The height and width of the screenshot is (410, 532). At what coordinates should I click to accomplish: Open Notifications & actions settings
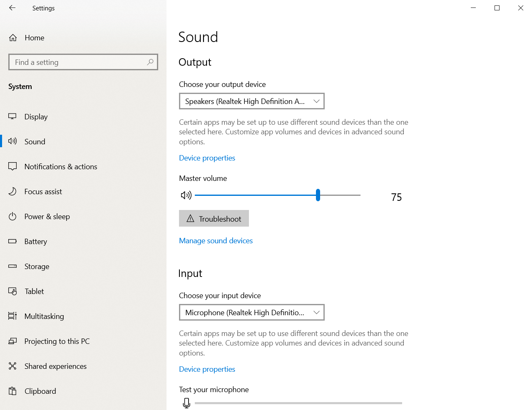pyautogui.click(x=60, y=166)
